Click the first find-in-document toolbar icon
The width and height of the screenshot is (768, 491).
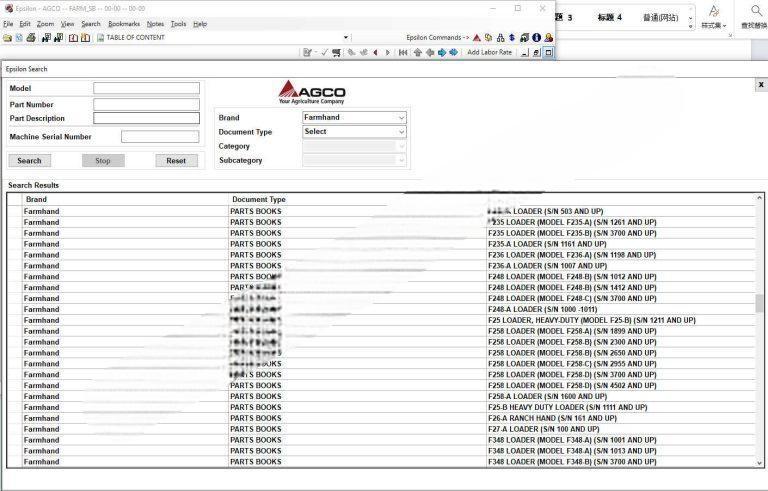46,38
